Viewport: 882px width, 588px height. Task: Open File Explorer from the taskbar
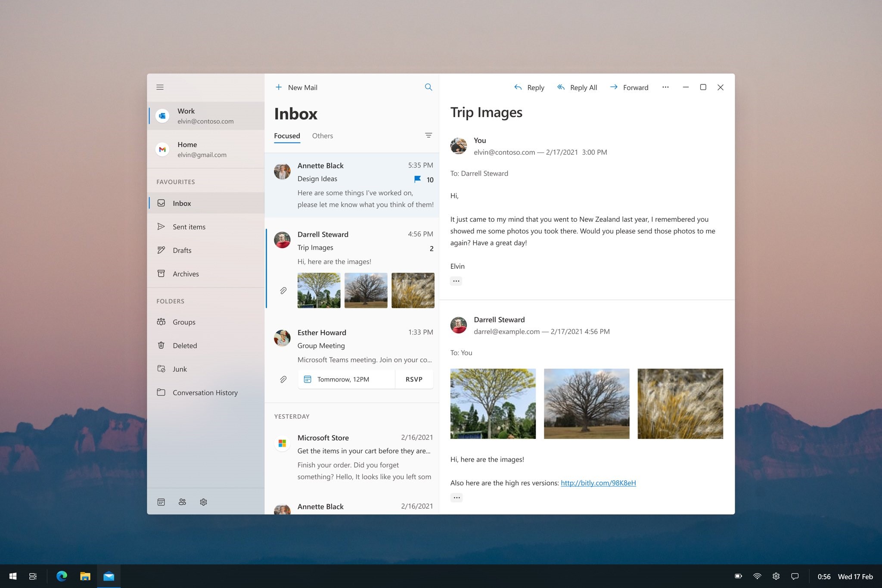85,576
